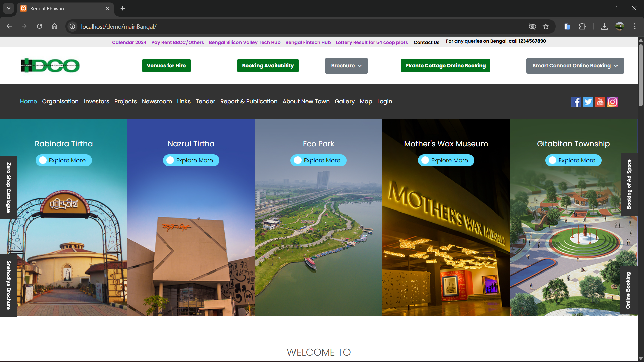Open Calendar 2024 link
644x362 pixels.
(129, 42)
